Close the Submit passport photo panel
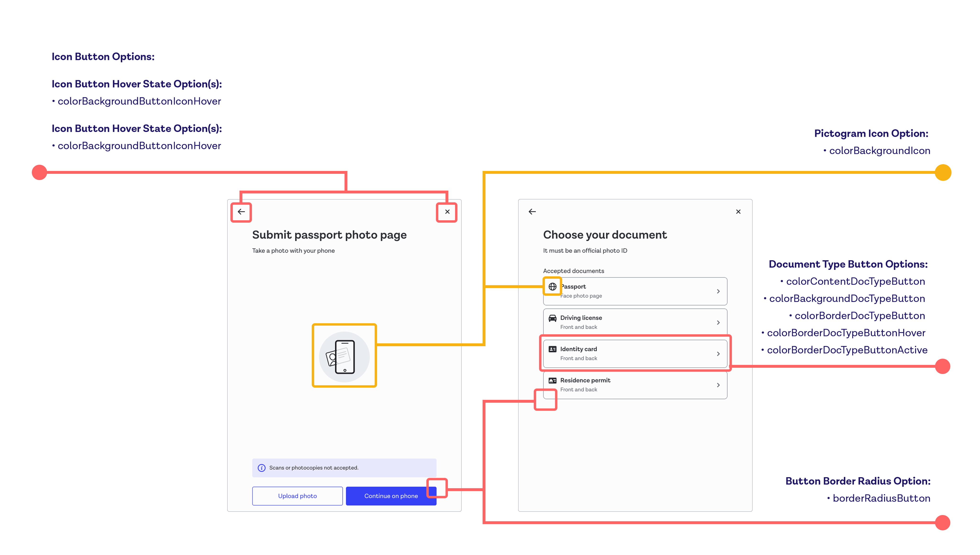Image resolution: width=980 pixels, height=555 pixels. [447, 212]
